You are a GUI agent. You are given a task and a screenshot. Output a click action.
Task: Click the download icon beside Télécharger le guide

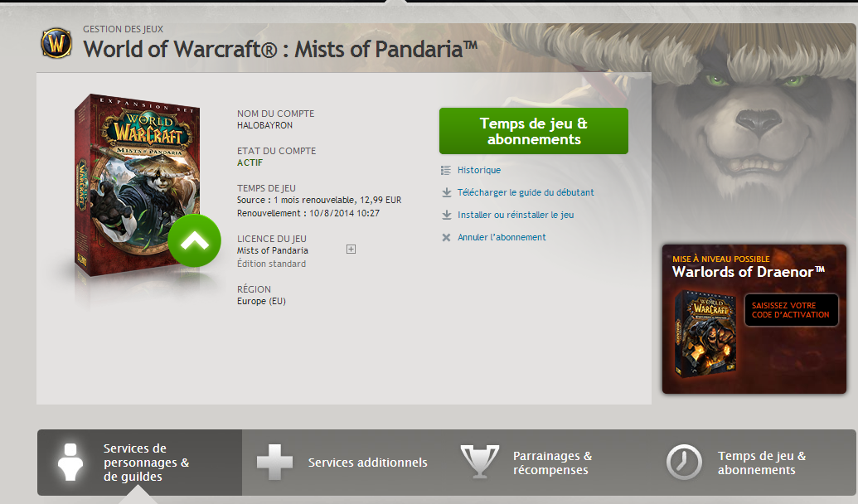point(447,192)
